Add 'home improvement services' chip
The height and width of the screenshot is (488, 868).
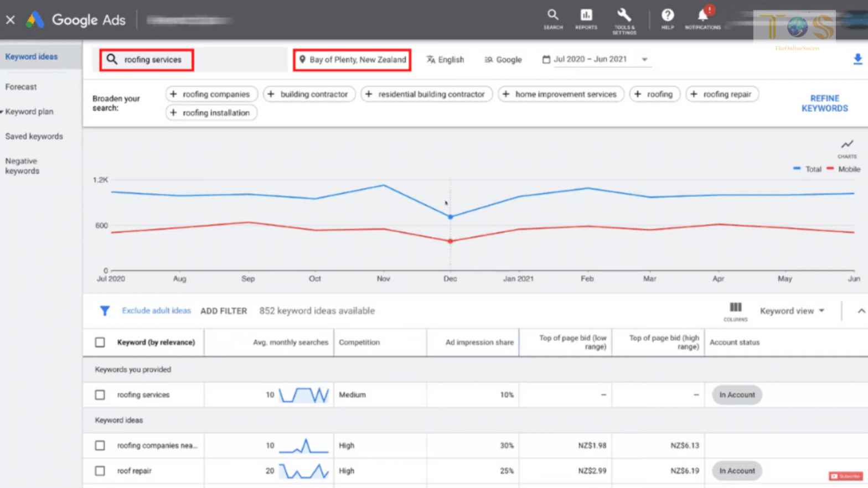pos(561,94)
